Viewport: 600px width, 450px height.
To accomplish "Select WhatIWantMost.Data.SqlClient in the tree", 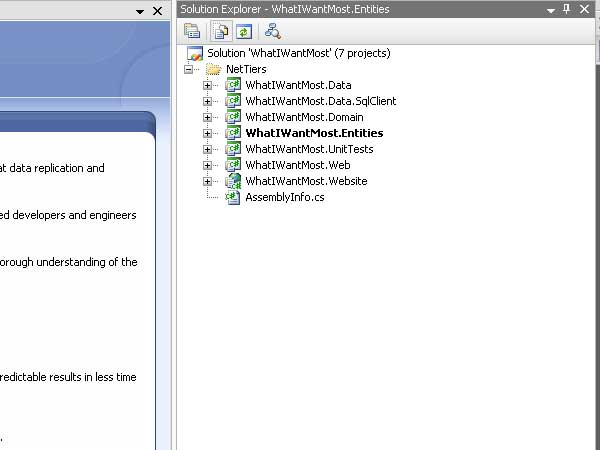I will click(321, 101).
